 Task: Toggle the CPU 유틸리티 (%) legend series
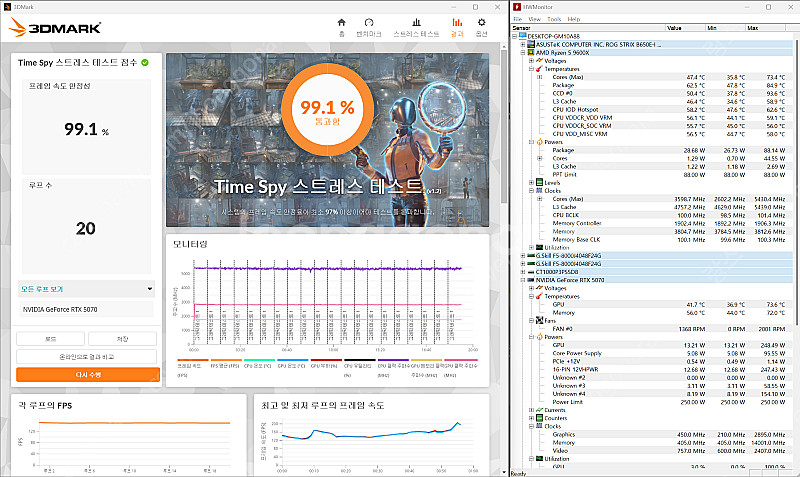point(358,368)
